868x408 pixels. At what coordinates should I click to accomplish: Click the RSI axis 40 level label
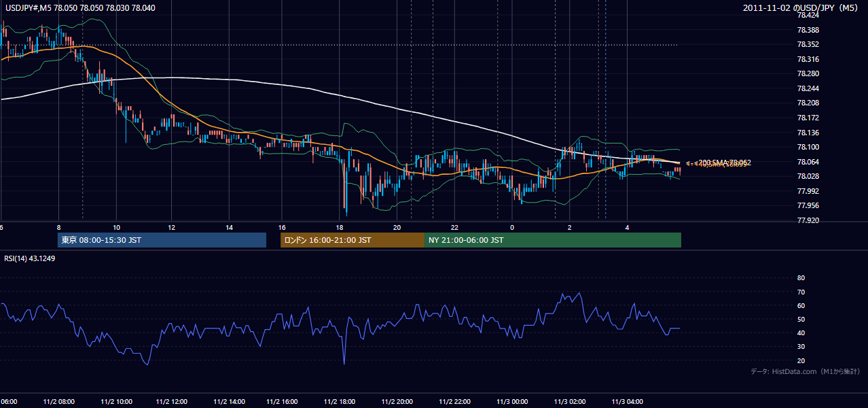click(801, 333)
